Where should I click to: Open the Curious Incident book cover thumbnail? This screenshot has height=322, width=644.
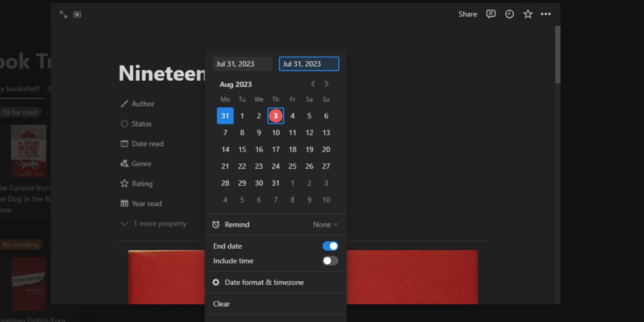click(x=28, y=151)
